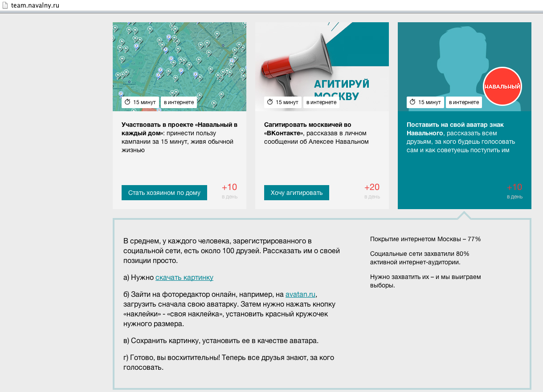543x392 pixels.
Task: Click the team.navalny.ru address text
Action: pyautogui.click(x=35, y=5)
